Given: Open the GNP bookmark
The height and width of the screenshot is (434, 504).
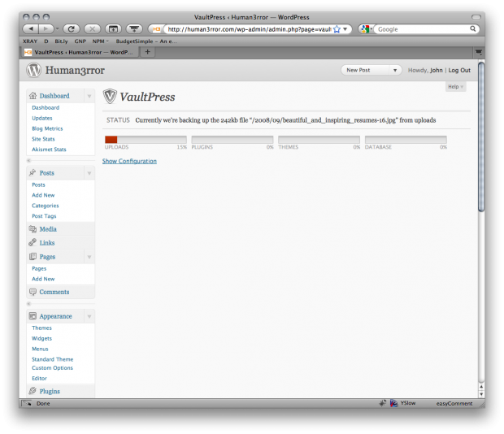Looking at the screenshot, I should [80, 41].
